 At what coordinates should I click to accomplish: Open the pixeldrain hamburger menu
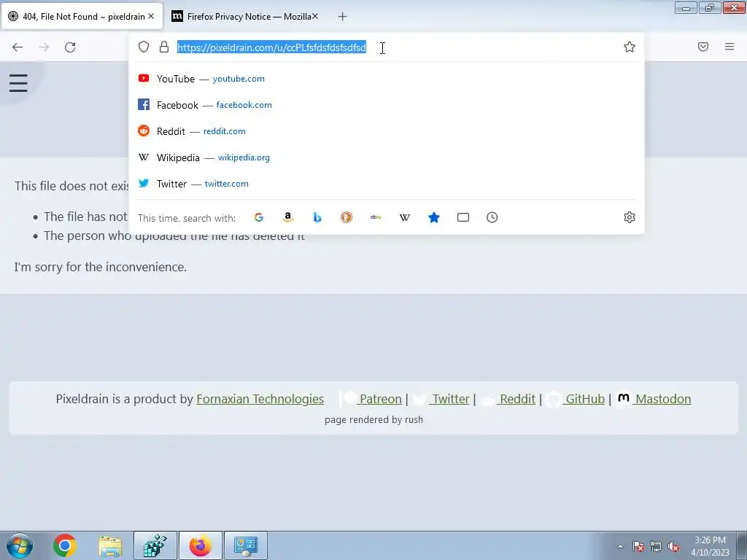pyautogui.click(x=18, y=83)
